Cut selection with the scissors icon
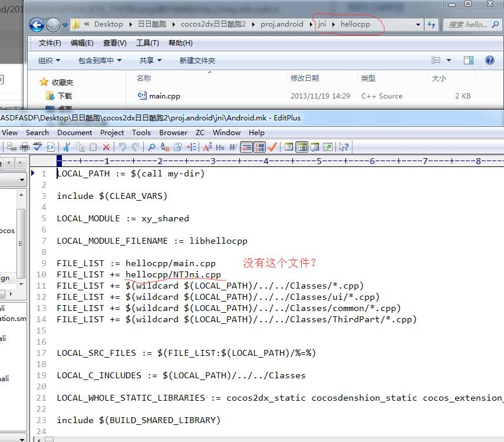 (x=67, y=147)
